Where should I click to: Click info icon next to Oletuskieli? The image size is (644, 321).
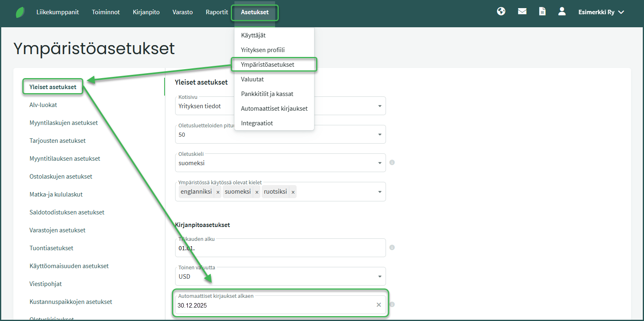pyautogui.click(x=392, y=162)
